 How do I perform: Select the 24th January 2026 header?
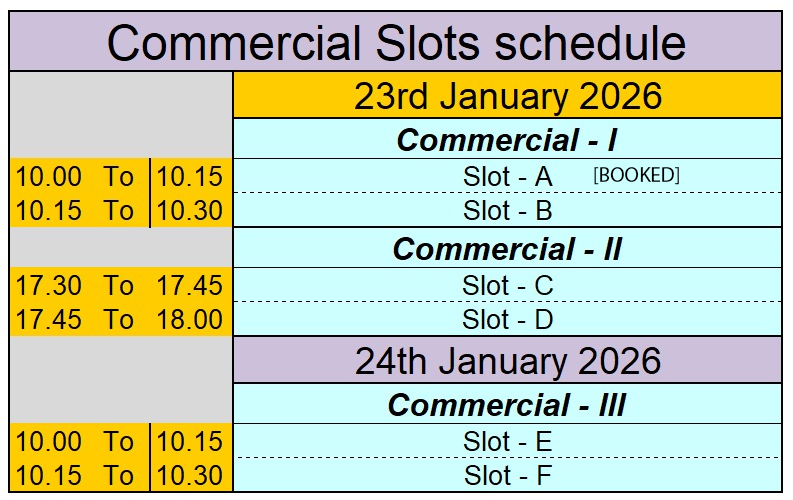click(507, 360)
